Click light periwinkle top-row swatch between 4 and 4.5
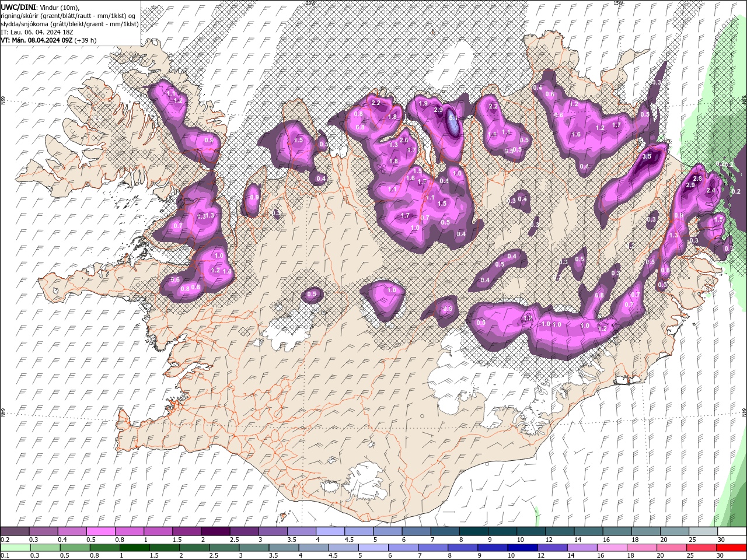Viewport: 747px width, 560px height. click(330, 531)
